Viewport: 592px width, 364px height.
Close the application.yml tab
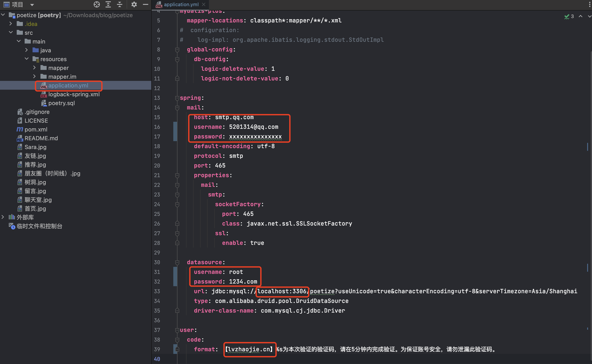pos(204,4)
